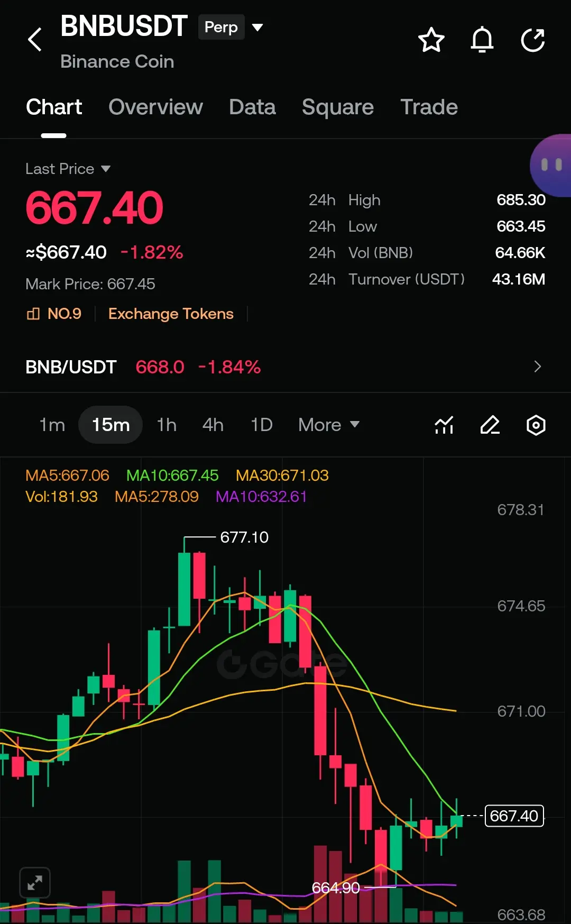Open the purple floating assistant bubble
This screenshot has width=571, height=924.
550,166
